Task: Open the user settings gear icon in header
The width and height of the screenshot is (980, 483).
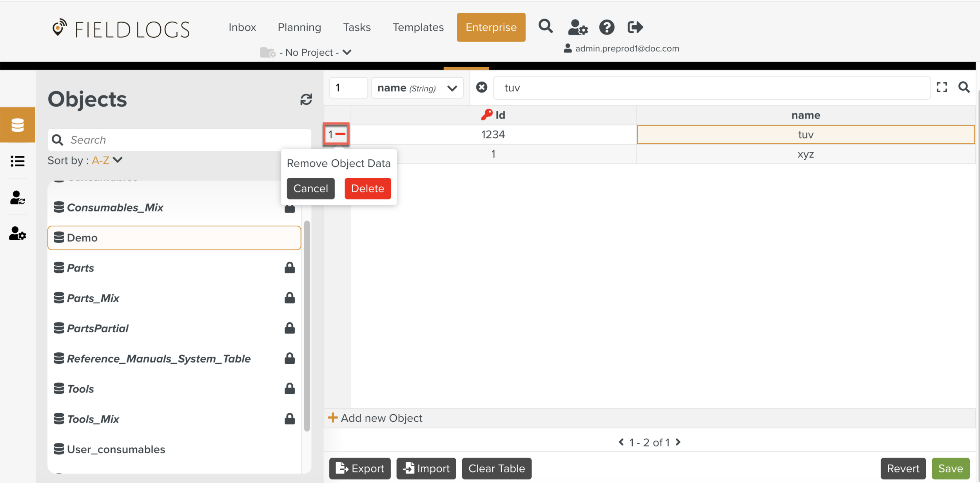Action: pos(577,27)
